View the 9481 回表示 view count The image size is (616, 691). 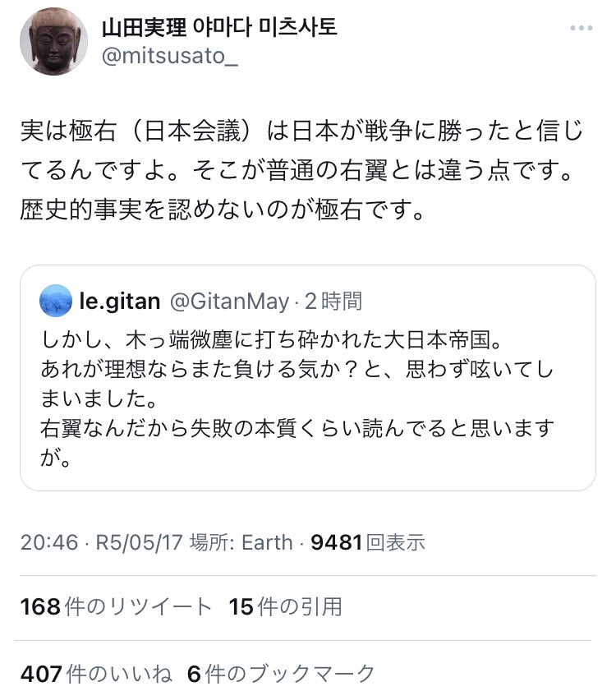(x=367, y=543)
